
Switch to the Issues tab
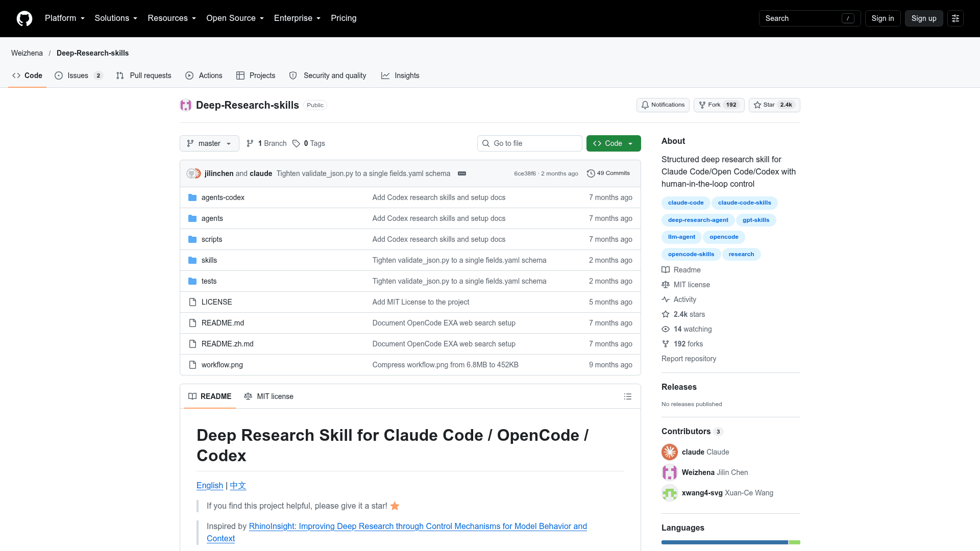[79, 76]
